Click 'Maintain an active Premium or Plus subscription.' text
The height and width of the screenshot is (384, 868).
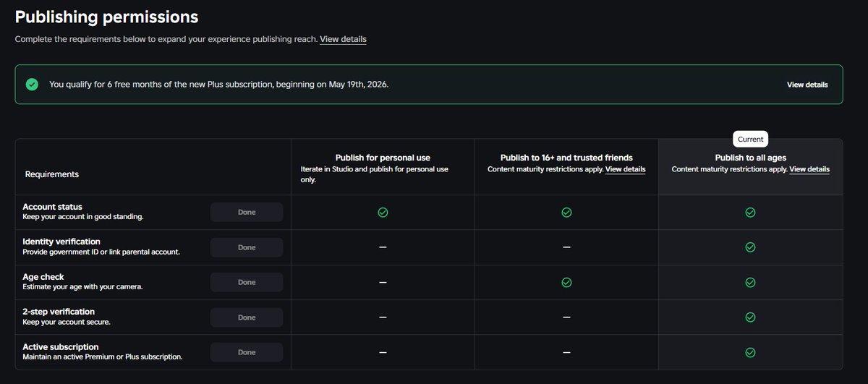(103, 357)
